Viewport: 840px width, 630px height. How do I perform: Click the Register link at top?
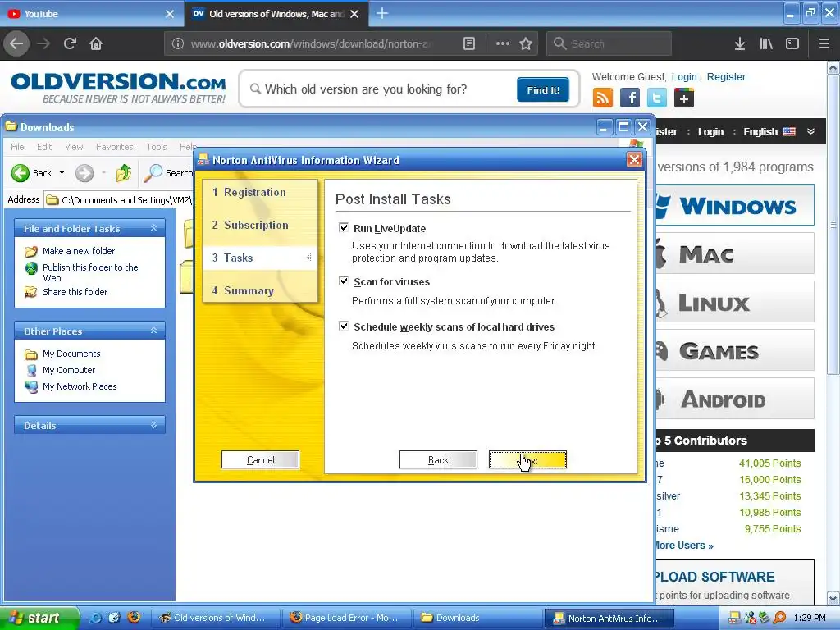coord(726,76)
